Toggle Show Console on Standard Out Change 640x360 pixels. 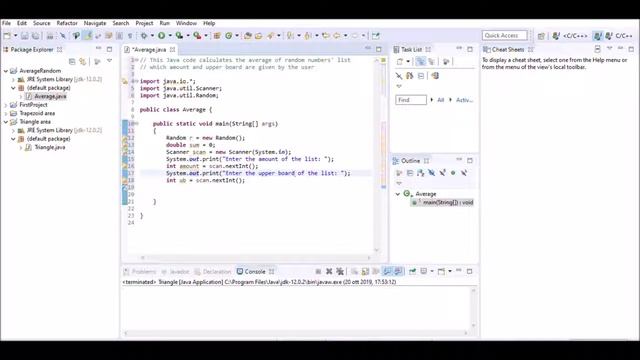[x=387, y=271]
